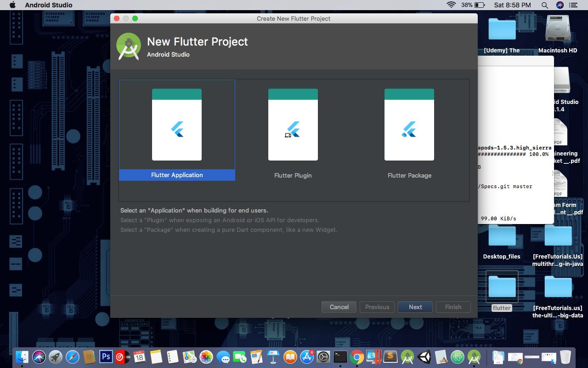Open System Preferences from the dock
This screenshot has width=588, height=368.
click(x=323, y=356)
